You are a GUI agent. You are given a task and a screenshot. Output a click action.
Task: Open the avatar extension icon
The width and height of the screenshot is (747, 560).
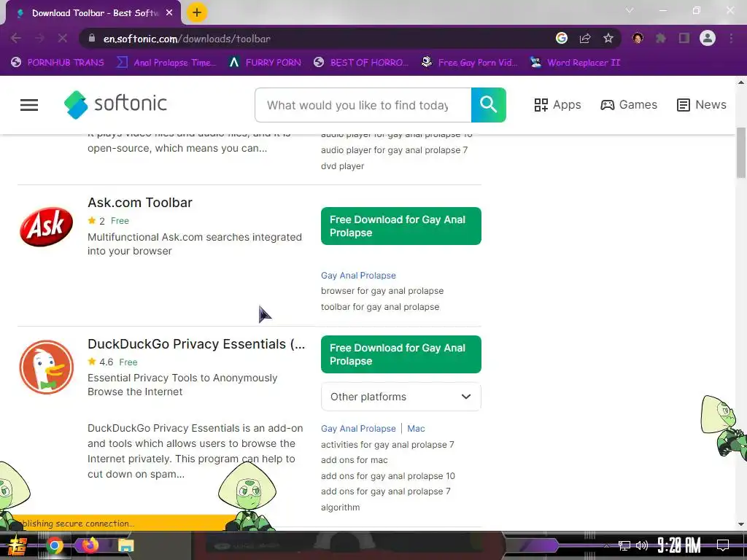coord(638,38)
